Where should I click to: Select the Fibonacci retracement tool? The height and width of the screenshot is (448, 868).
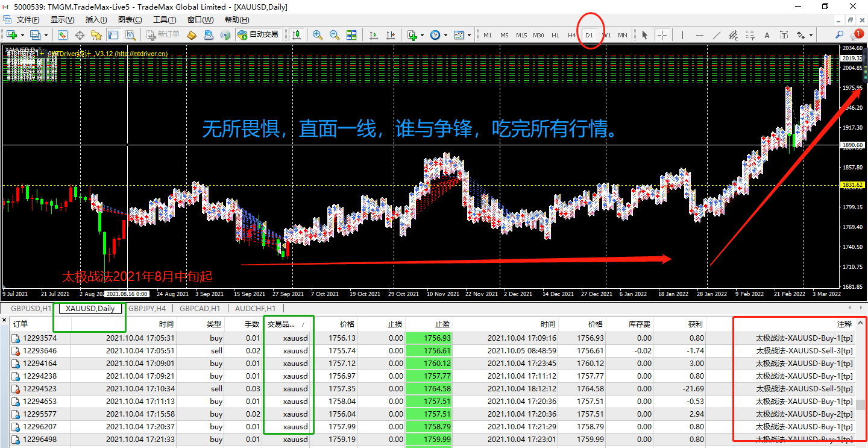tap(750, 35)
